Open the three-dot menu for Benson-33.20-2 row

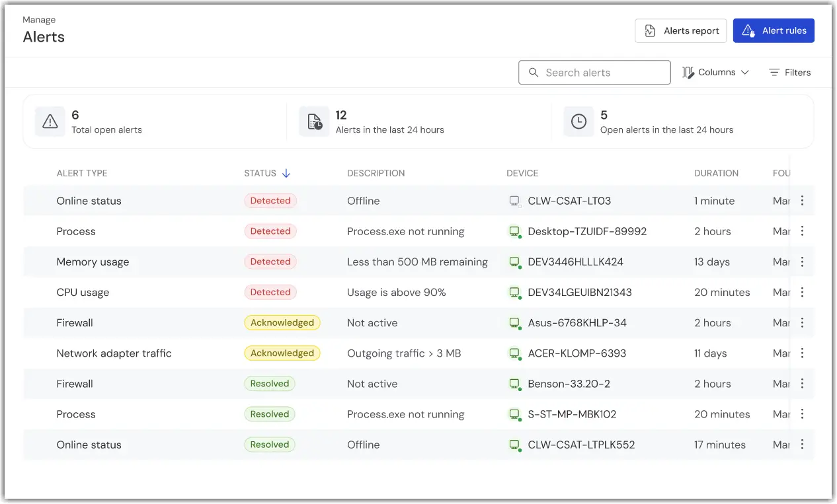(802, 384)
